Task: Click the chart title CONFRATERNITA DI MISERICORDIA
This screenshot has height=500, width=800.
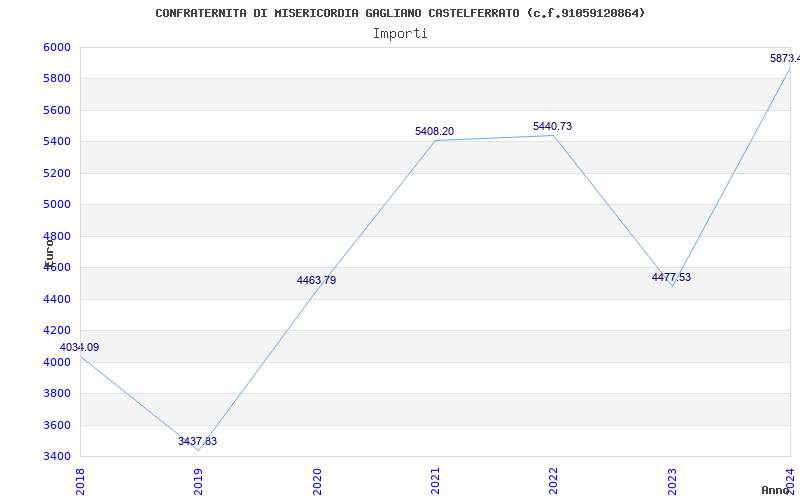Action: [400, 13]
